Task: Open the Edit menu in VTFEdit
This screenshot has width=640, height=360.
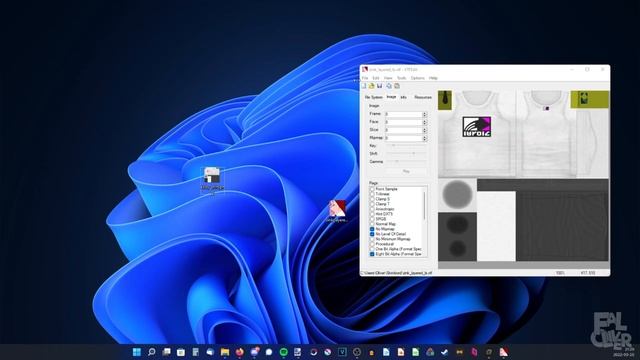Action: pos(376,78)
